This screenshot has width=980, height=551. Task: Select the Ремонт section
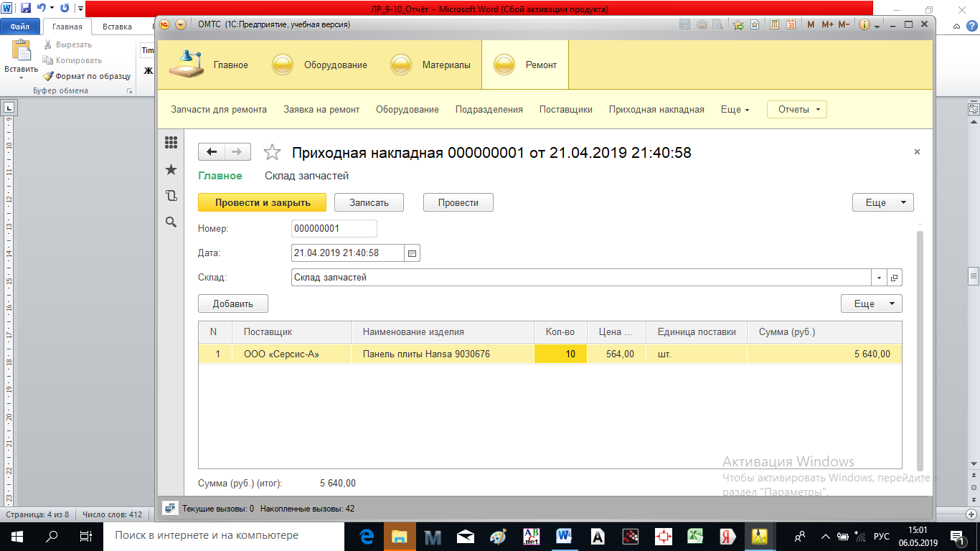pos(525,65)
